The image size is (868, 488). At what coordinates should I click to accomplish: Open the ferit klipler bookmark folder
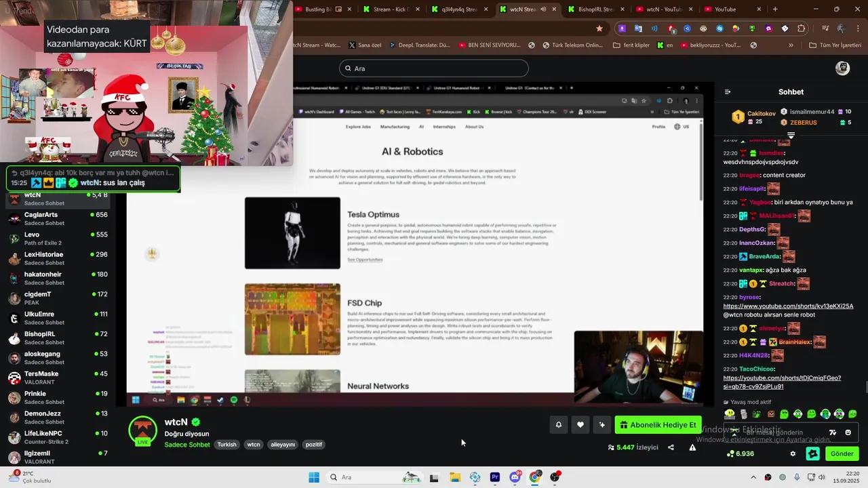tap(631, 45)
